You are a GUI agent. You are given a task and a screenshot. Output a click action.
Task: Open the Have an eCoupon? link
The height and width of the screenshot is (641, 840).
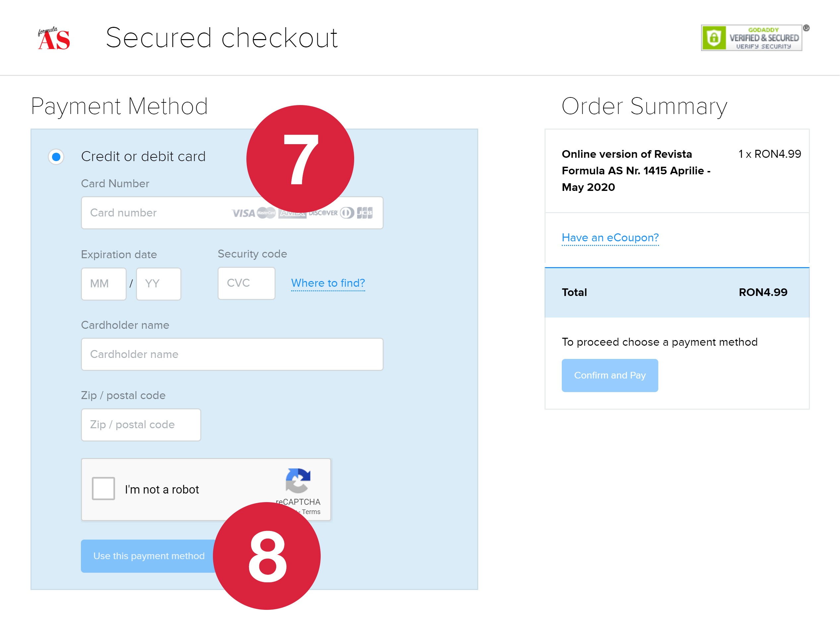pos(610,238)
